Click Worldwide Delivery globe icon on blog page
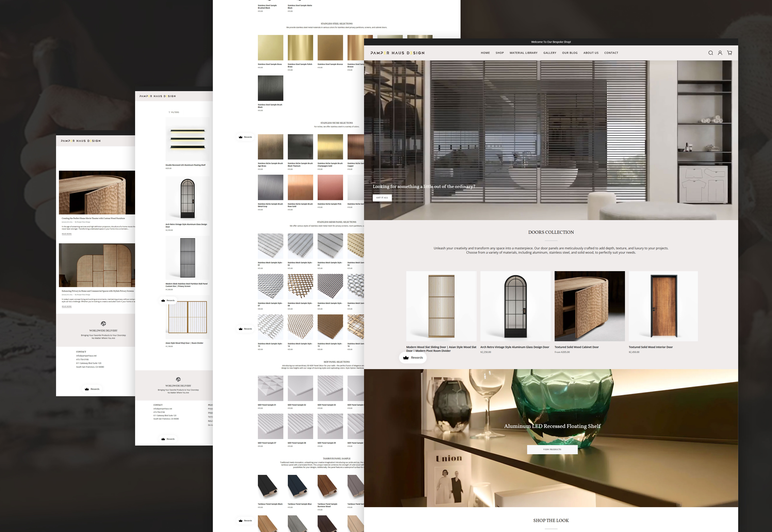 click(103, 324)
